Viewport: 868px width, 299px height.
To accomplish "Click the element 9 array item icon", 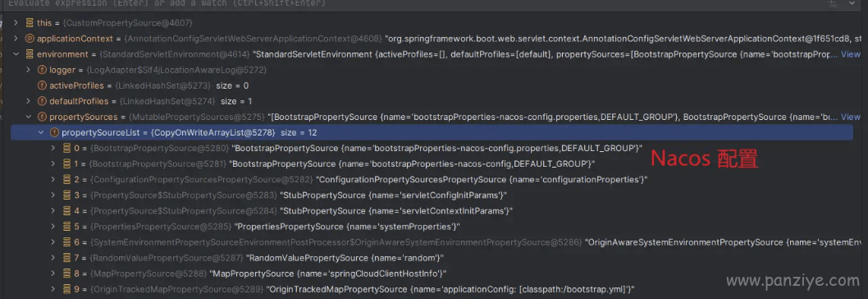I will (x=67, y=289).
